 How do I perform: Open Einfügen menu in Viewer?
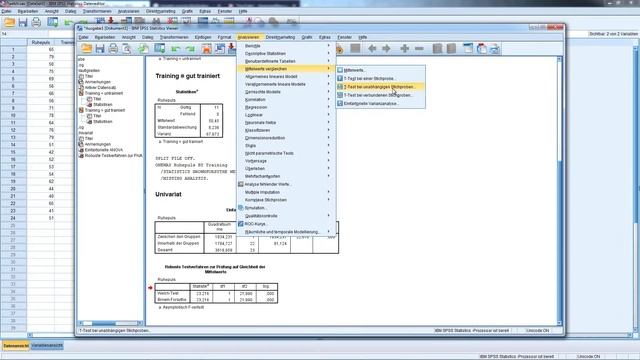[203, 37]
